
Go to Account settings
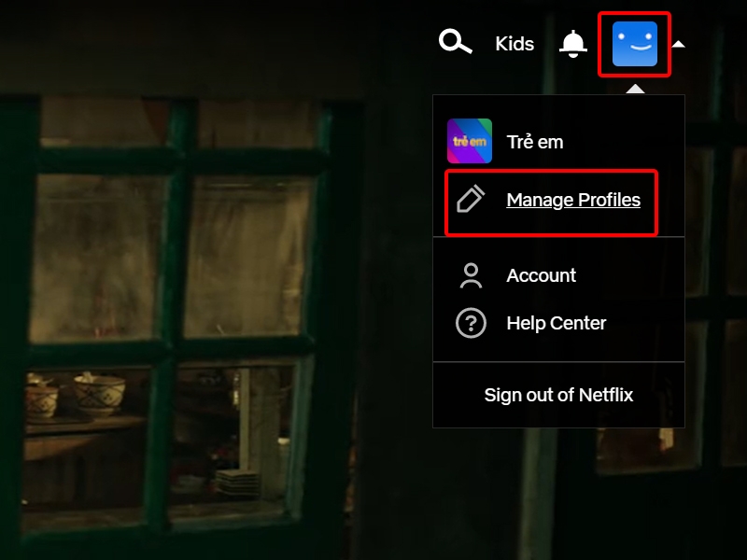[542, 275]
